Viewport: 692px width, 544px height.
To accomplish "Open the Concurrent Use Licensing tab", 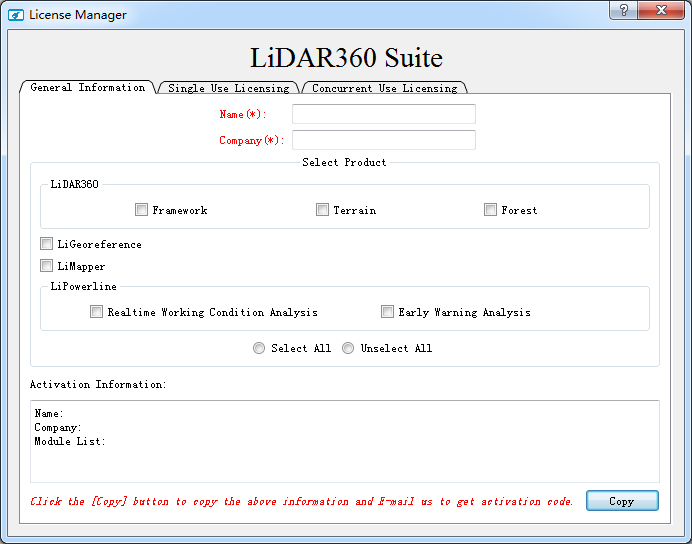I will (x=384, y=89).
